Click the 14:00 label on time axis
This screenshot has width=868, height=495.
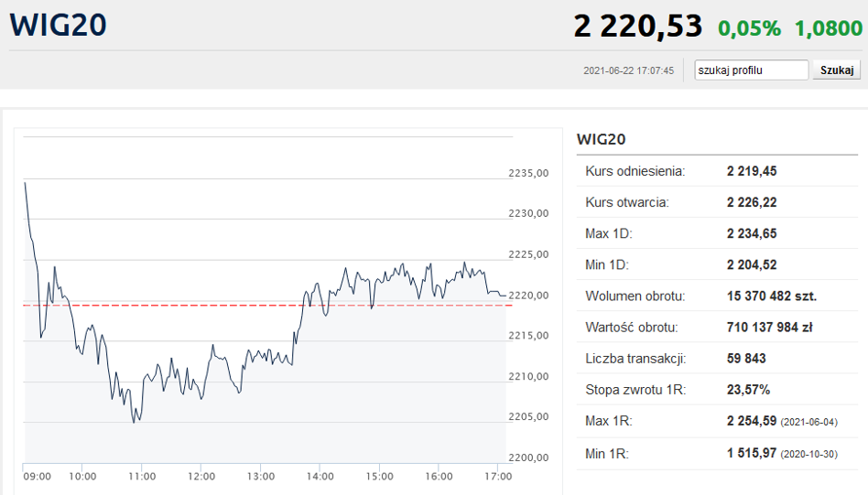pyautogui.click(x=320, y=477)
